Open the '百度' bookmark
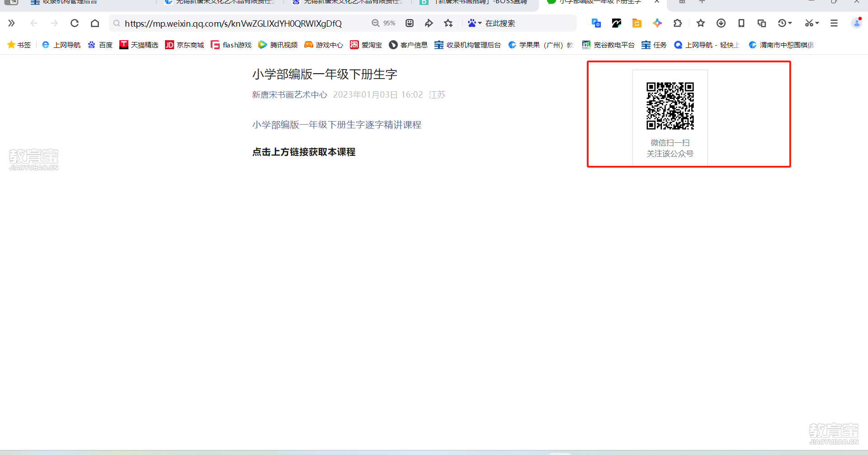This screenshot has width=868, height=455. coord(100,45)
